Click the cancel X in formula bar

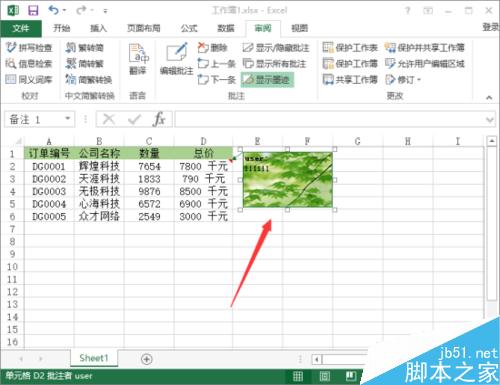109,119
